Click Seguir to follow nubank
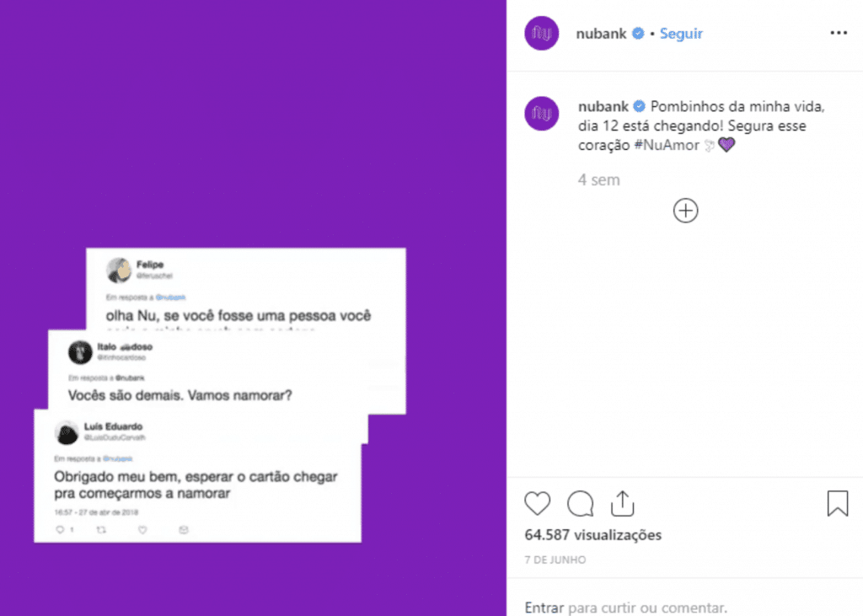Viewport: 863px width, 616px height. 681,34
